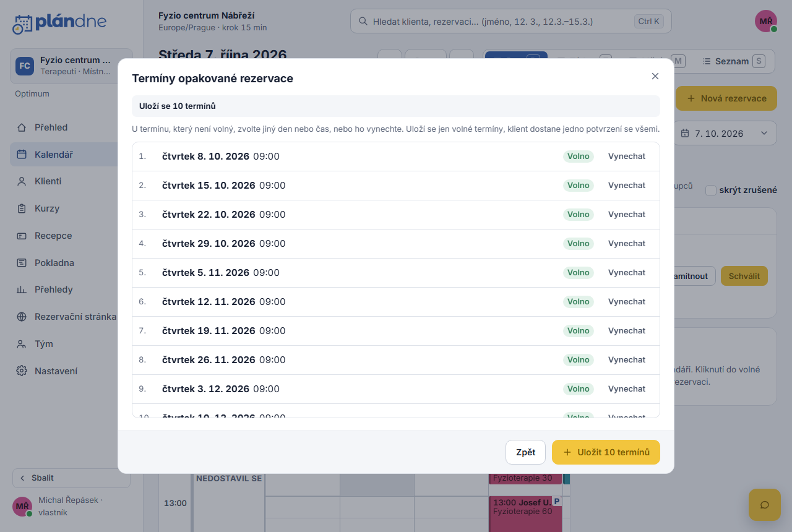The height and width of the screenshot is (532, 792).
Task: Click the Nová rezervace button behind the dialog
Action: (x=726, y=98)
